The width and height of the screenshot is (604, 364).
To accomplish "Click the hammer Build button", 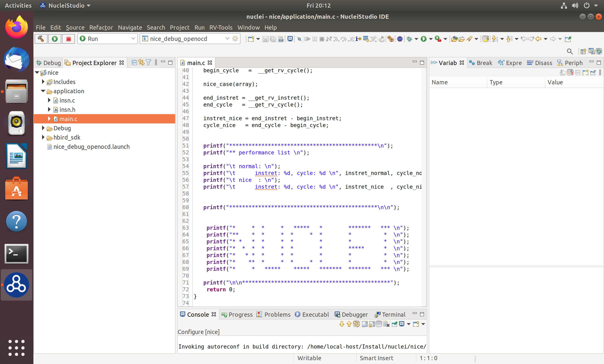I will (41, 39).
